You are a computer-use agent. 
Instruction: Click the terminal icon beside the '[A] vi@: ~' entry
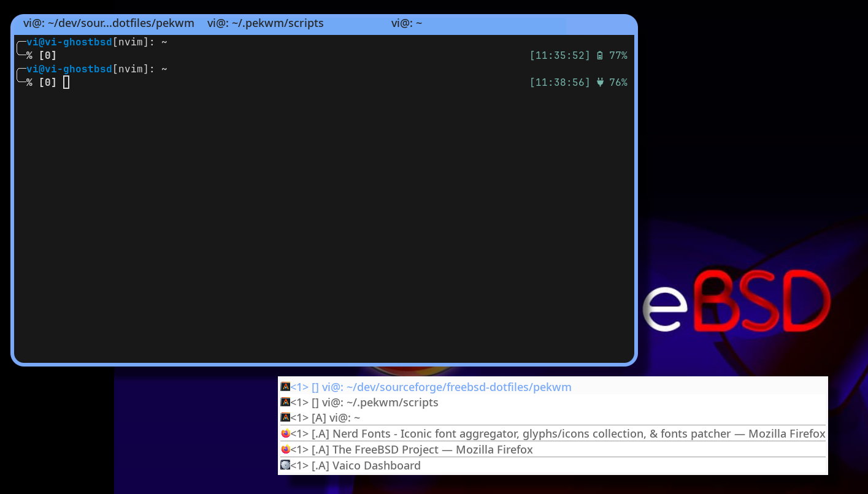coord(285,417)
